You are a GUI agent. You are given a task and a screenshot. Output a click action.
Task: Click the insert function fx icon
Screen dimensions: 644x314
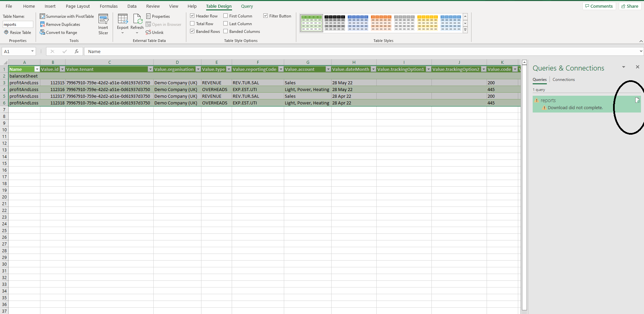[77, 51]
